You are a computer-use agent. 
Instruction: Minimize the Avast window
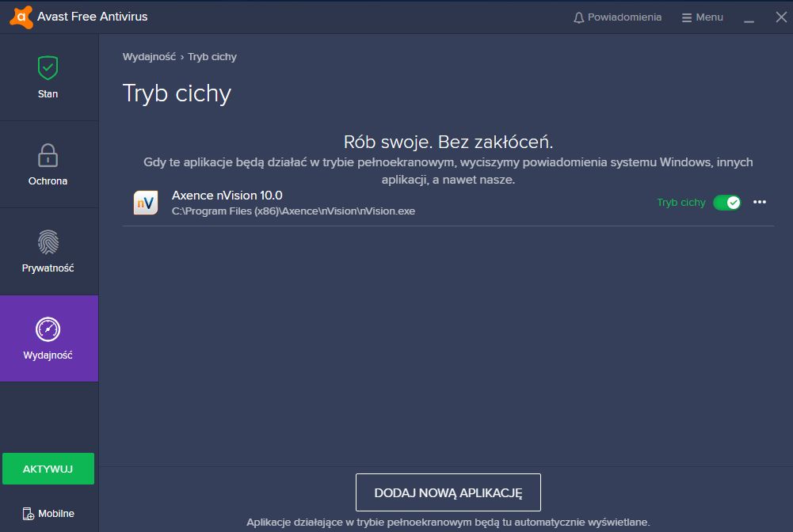[x=748, y=17]
